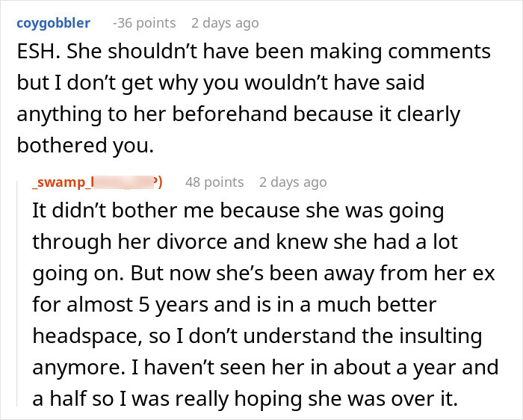Click the line 'through her divorce and knew'
The width and height of the screenshot is (523, 420).
pos(245,242)
